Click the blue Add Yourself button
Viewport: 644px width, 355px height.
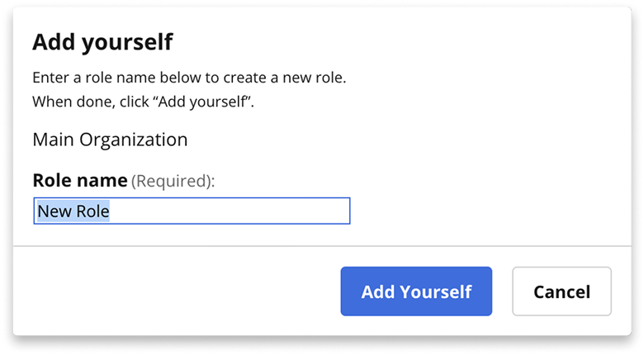[416, 291]
